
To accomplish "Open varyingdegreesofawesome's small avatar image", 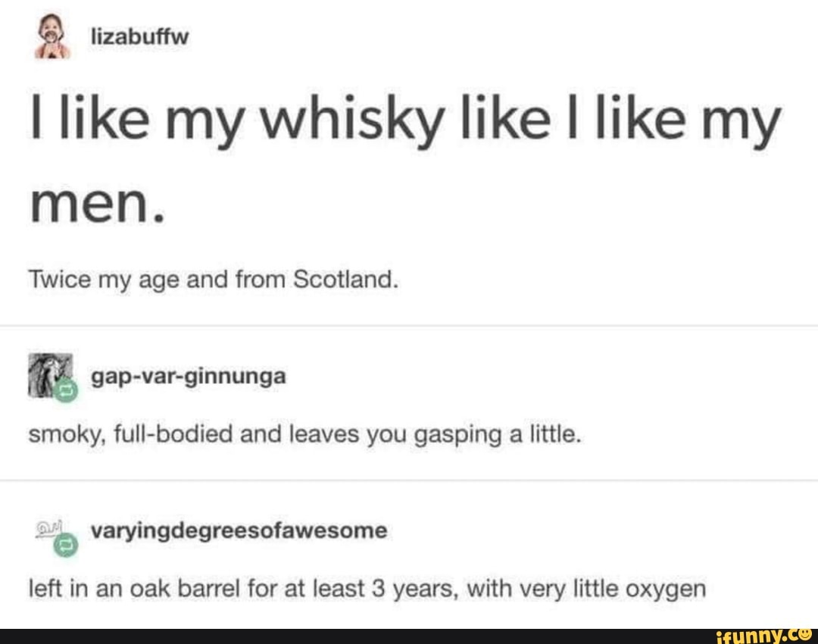I will (49, 529).
